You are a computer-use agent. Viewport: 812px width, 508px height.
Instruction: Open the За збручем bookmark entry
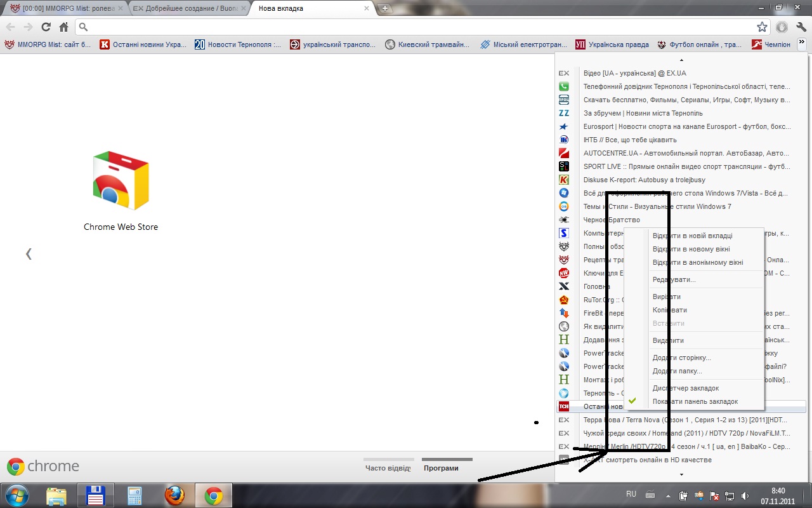tap(681, 113)
